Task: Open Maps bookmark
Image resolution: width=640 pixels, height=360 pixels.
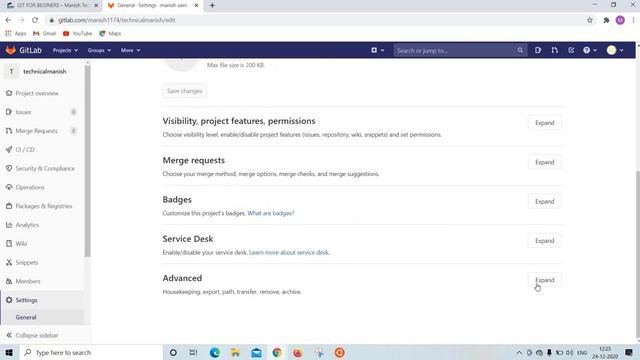Action: tap(110, 33)
